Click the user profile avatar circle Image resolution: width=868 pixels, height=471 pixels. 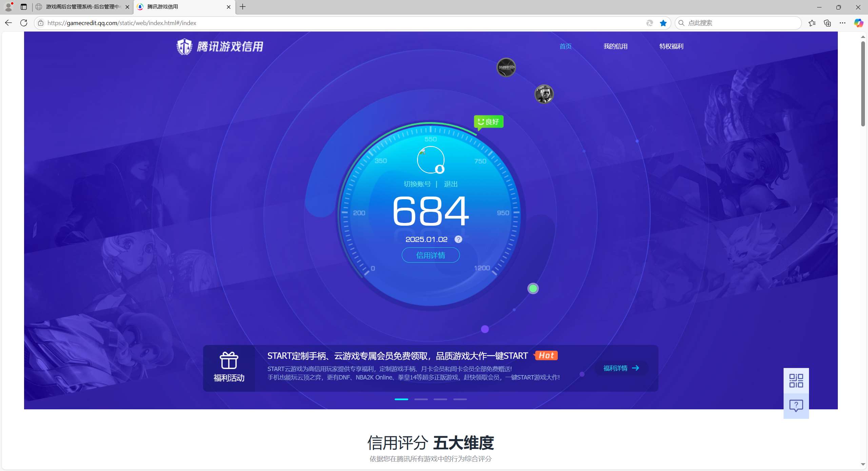point(431,160)
